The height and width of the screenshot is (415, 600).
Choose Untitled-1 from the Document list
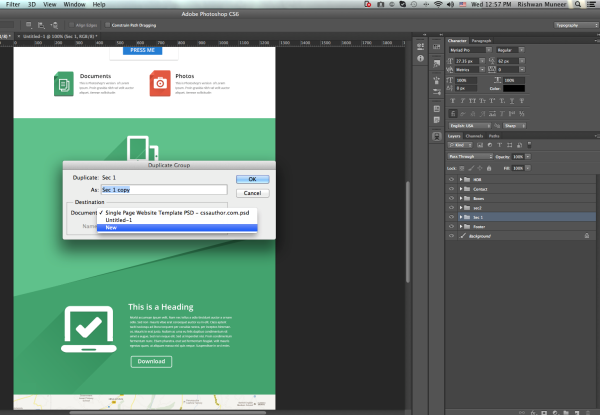(177, 220)
